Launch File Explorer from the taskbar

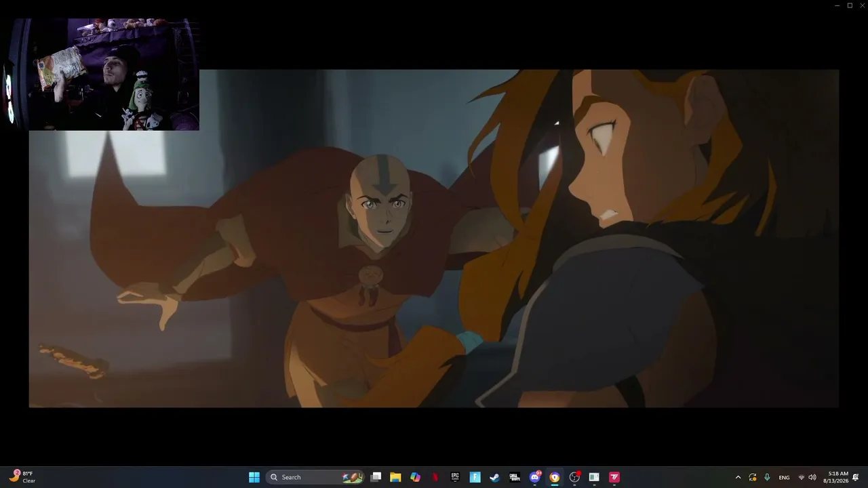pos(395,477)
